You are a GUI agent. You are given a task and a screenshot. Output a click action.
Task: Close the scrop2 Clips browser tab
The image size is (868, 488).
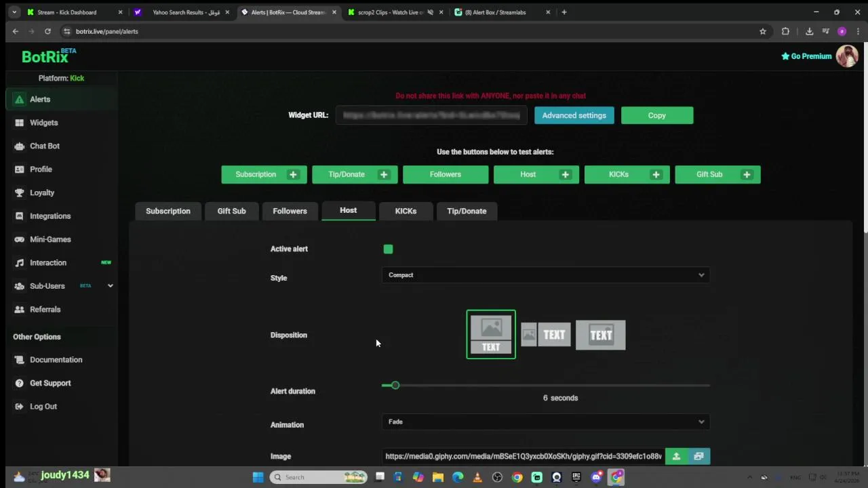point(441,12)
